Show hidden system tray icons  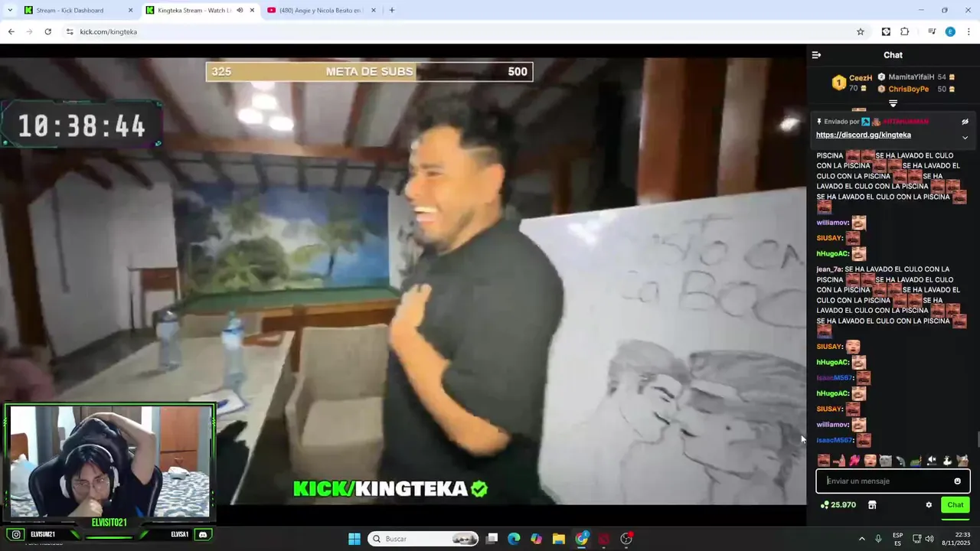[x=861, y=539]
